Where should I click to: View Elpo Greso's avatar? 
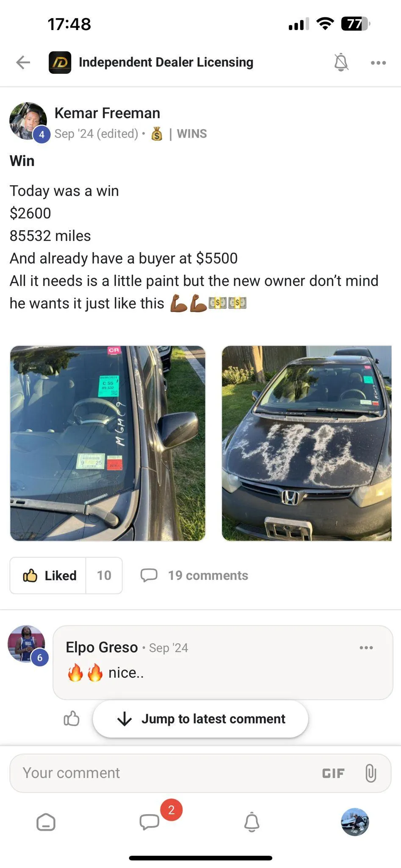27,644
